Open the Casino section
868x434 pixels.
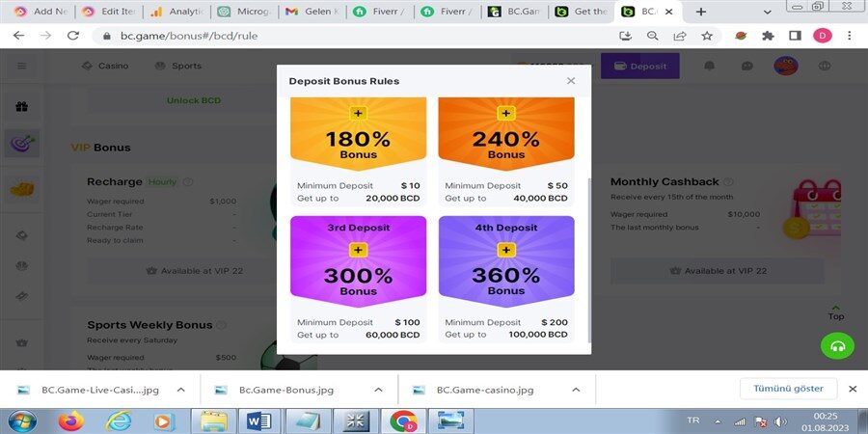(105, 66)
